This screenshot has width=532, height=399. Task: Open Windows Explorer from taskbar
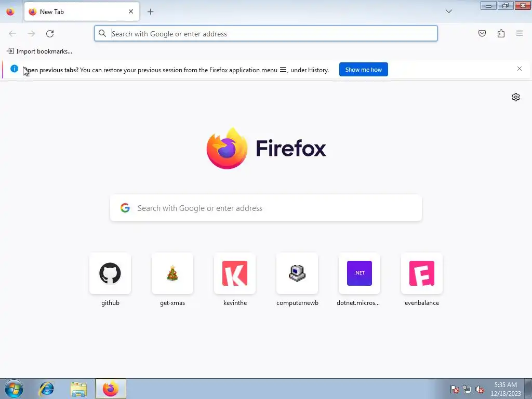79,389
